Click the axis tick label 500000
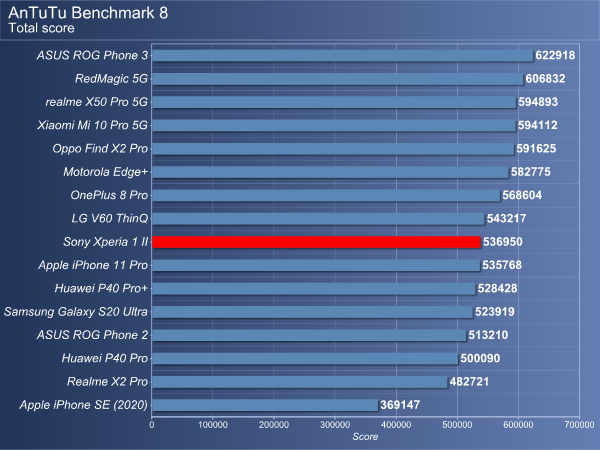 pyautogui.click(x=457, y=425)
